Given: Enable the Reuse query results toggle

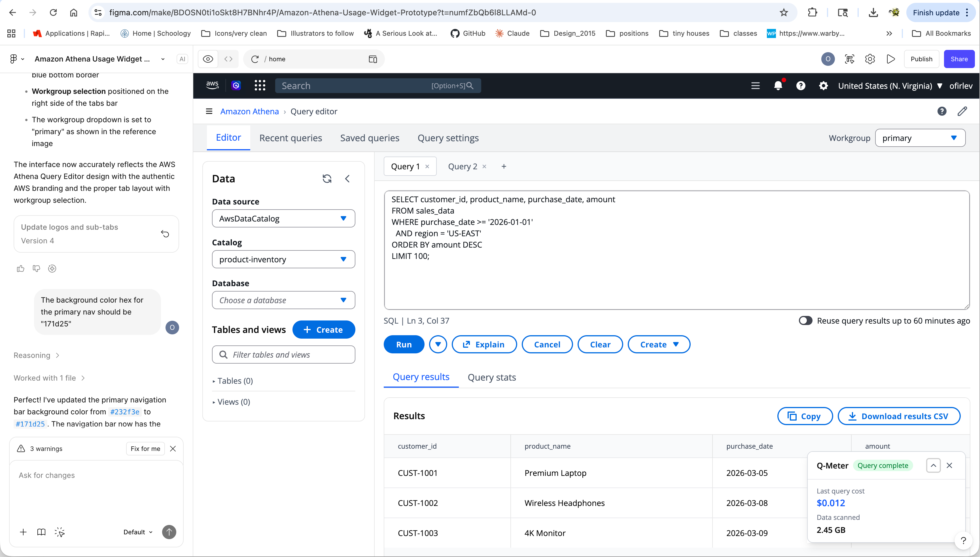Looking at the screenshot, I should pos(805,320).
